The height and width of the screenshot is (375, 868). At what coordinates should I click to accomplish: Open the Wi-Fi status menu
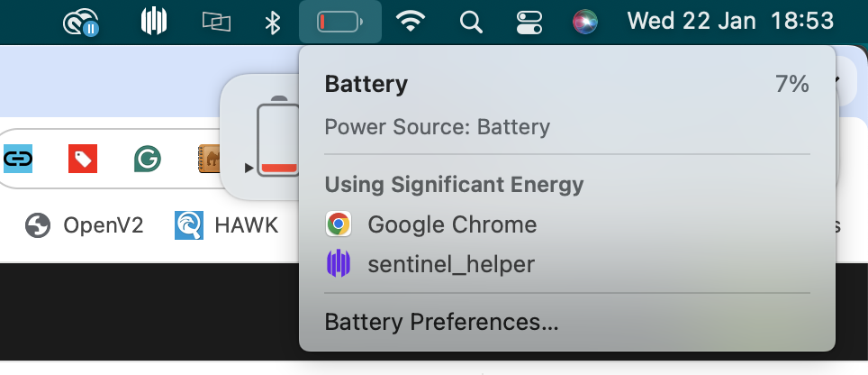[x=411, y=23]
